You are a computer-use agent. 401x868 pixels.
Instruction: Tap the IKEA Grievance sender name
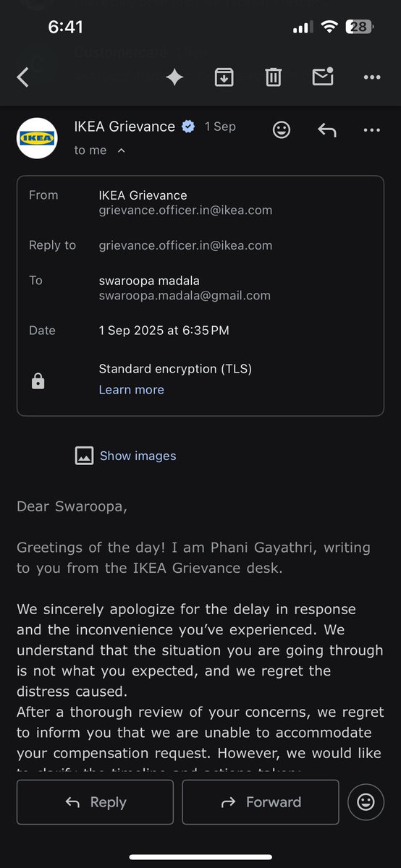point(124,127)
